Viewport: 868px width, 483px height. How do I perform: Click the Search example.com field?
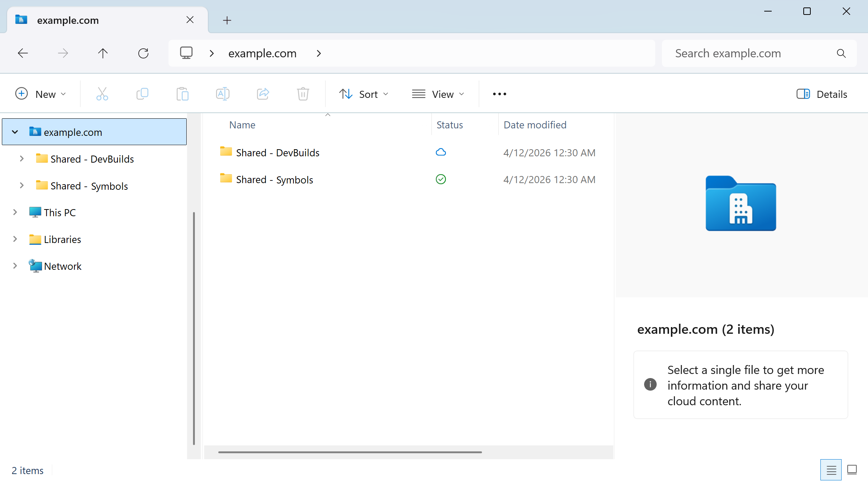coord(751,53)
